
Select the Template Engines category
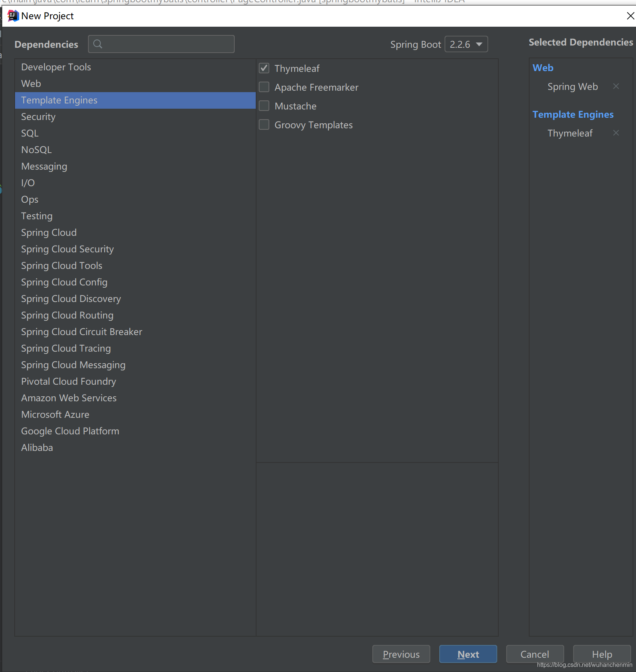pyautogui.click(x=135, y=100)
